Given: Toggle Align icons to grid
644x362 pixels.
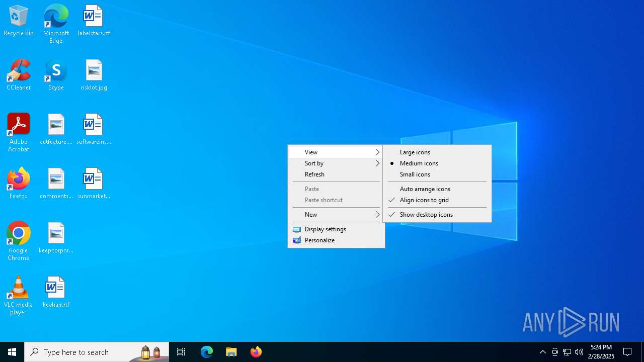Looking at the screenshot, I should (x=437, y=200).
